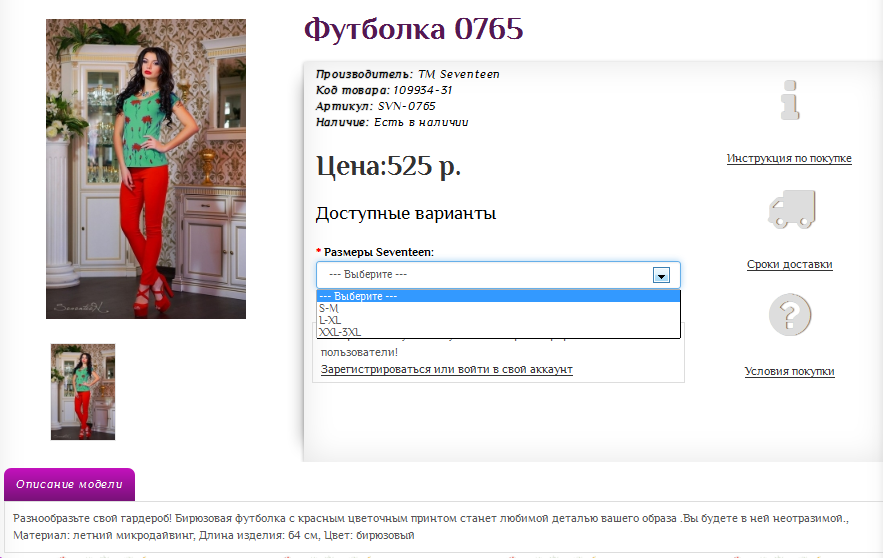
Task: Click the Доступные варианты heading
Action: pyautogui.click(x=406, y=213)
